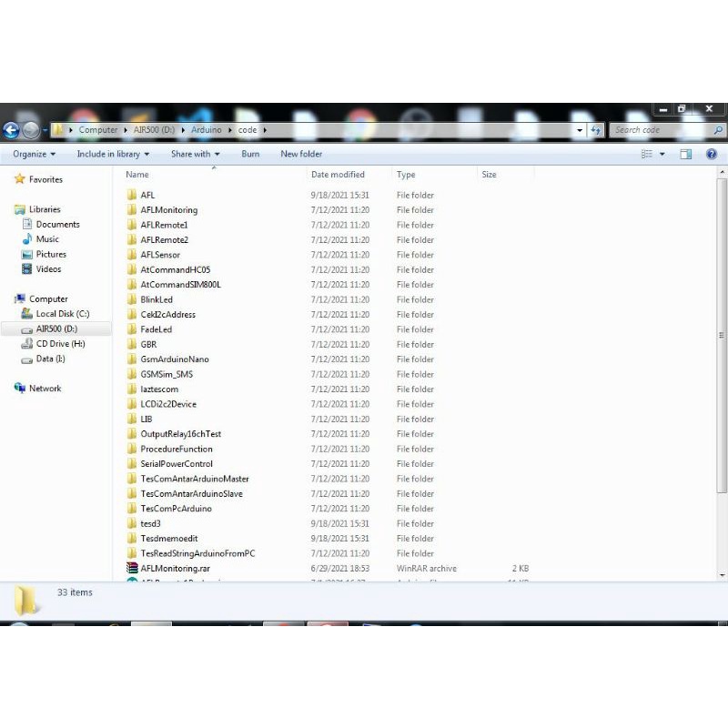Select the AFLSensor folder icon
The height and width of the screenshot is (728, 728).
pos(132,255)
